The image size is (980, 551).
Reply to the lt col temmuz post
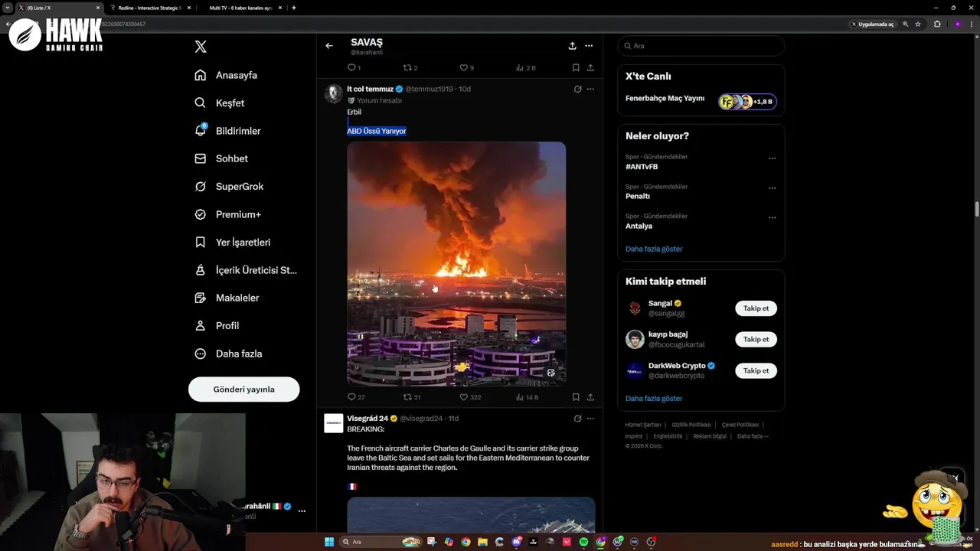click(x=356, y=397)
